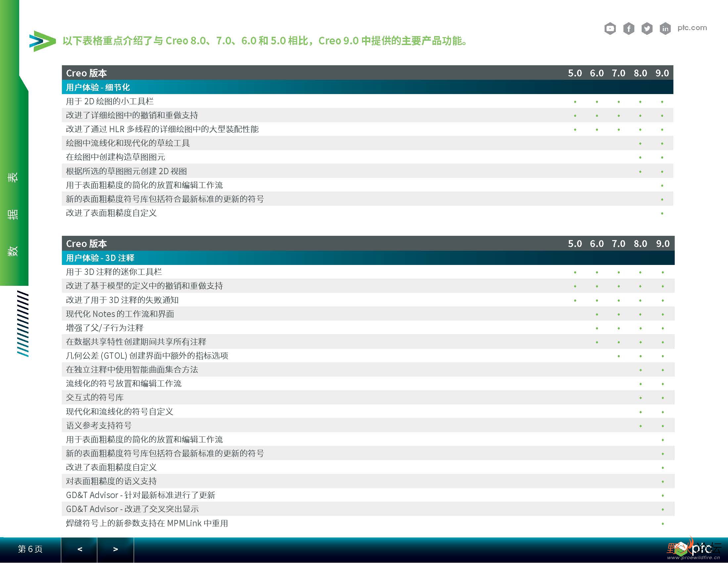Open the Facebook social icon

[629, 28]
